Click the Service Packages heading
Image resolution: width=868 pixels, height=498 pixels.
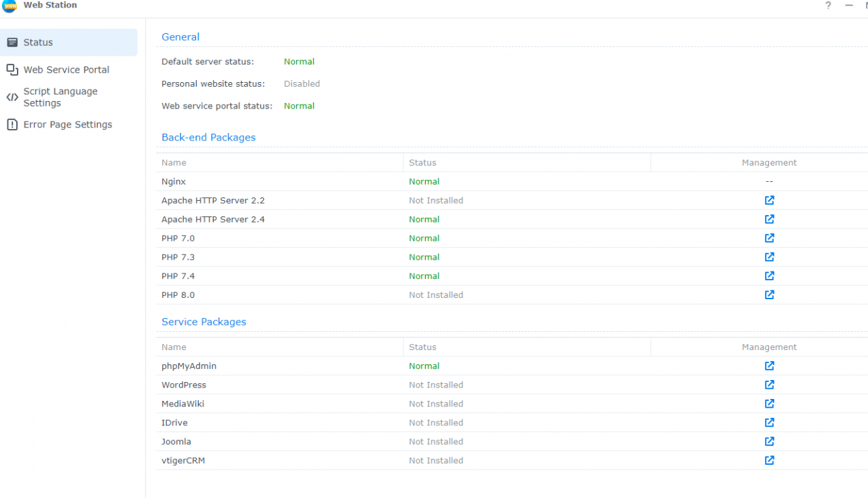click(x=203, y=322)
